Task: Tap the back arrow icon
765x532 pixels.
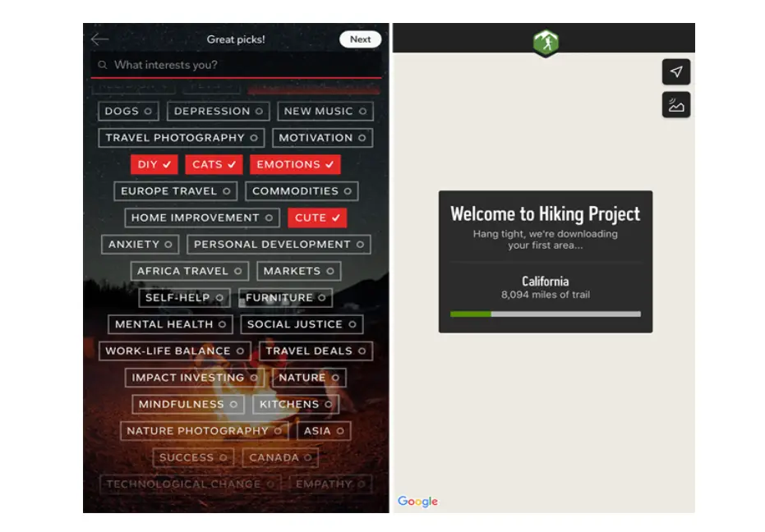Action: pos(100,39)
